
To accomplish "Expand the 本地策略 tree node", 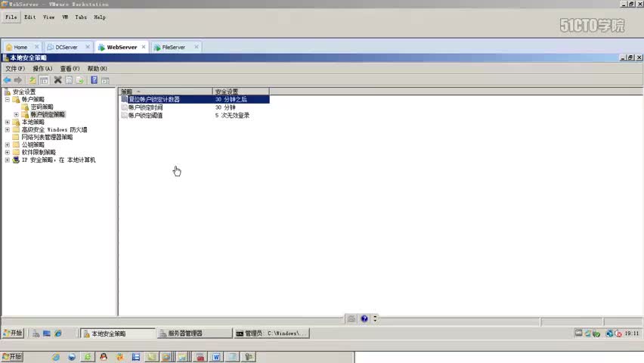I will point(8,122).
